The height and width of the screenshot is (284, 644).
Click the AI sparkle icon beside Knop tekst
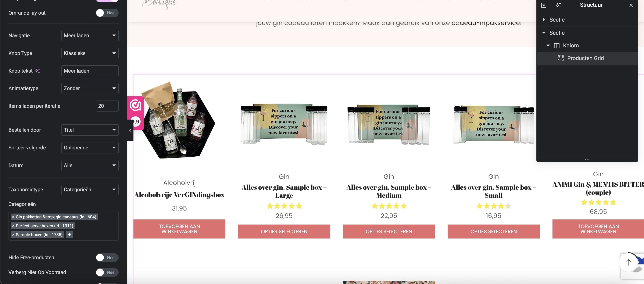(37, 71)
